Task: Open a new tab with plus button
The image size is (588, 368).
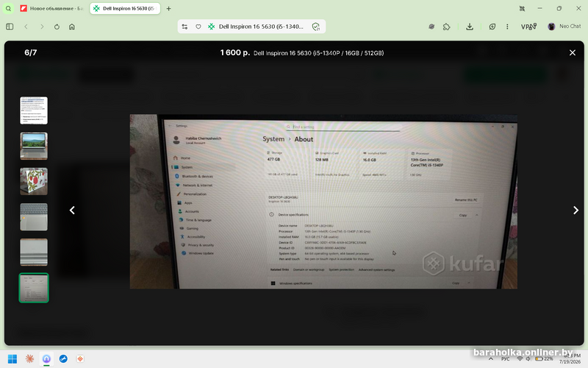Action: pos(169,8)
